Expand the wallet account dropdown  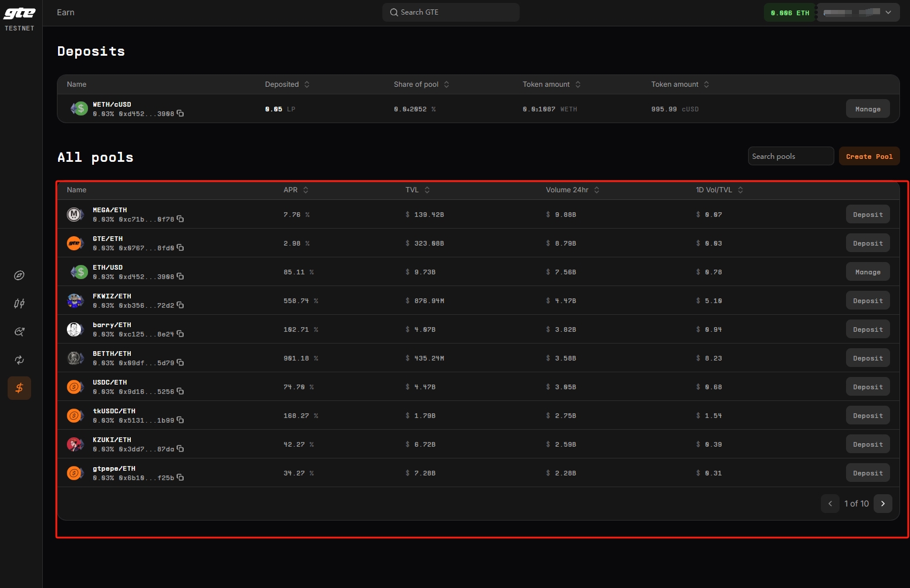pos(858,12)
